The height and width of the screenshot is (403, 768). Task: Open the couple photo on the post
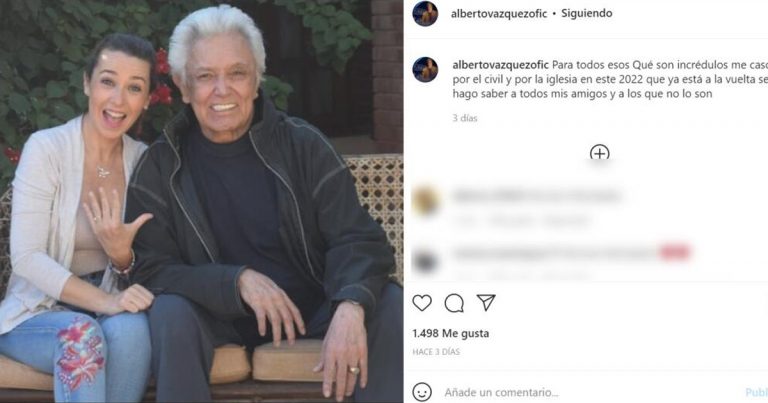(x=202, y=201)
